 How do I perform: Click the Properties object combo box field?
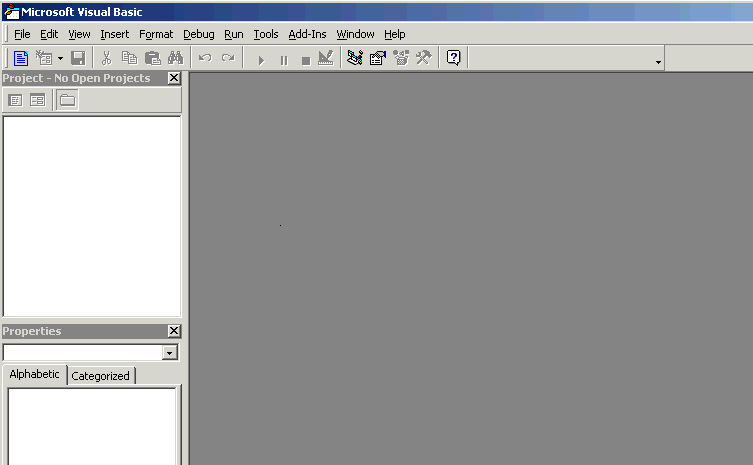tap(90, 353)
